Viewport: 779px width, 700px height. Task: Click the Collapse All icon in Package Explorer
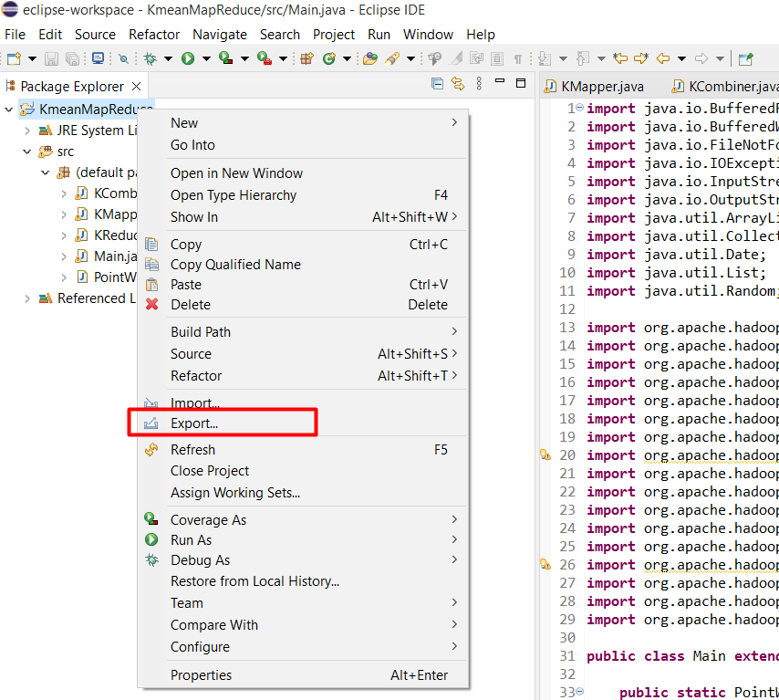click(x=437, y=84)
